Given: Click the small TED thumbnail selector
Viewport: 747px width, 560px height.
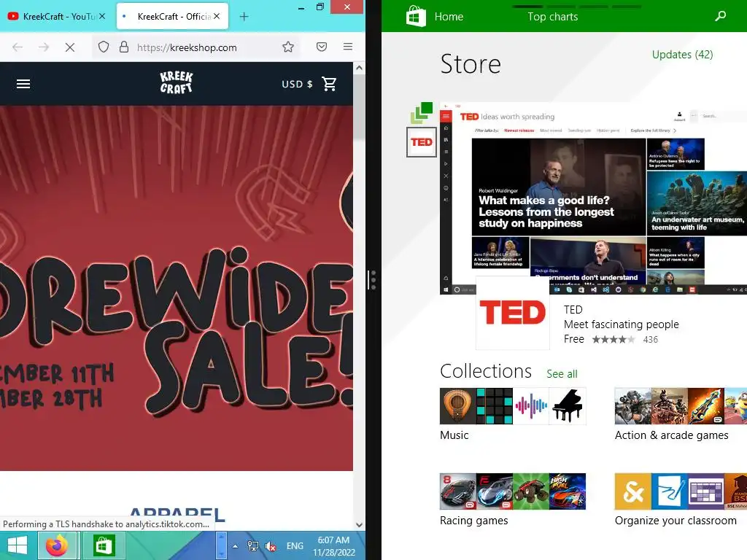Looking at the screenshot, I should coord(422,142).
